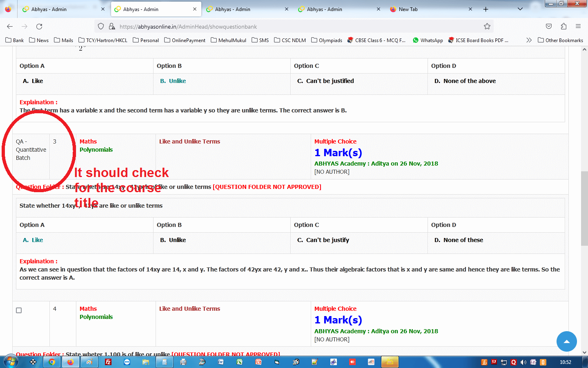Open the WhatsApp bookmark
This screenshot has width=588, height=368.
[x=428, y=40]
